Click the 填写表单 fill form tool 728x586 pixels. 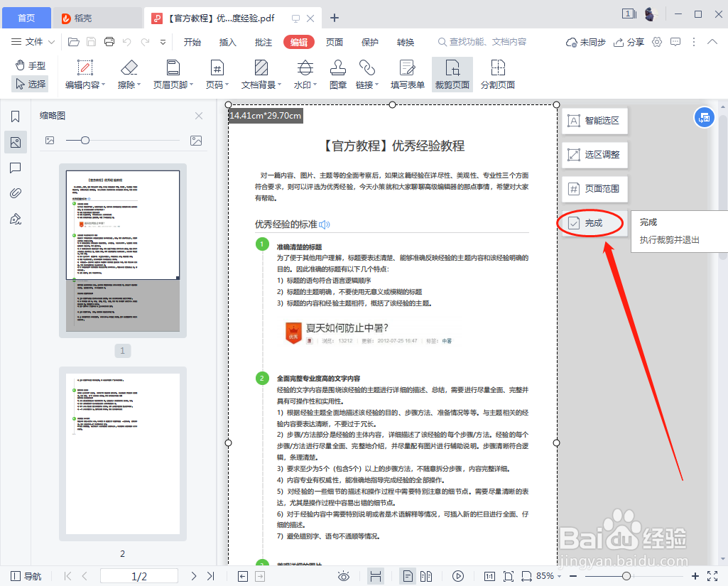(408, 75)
